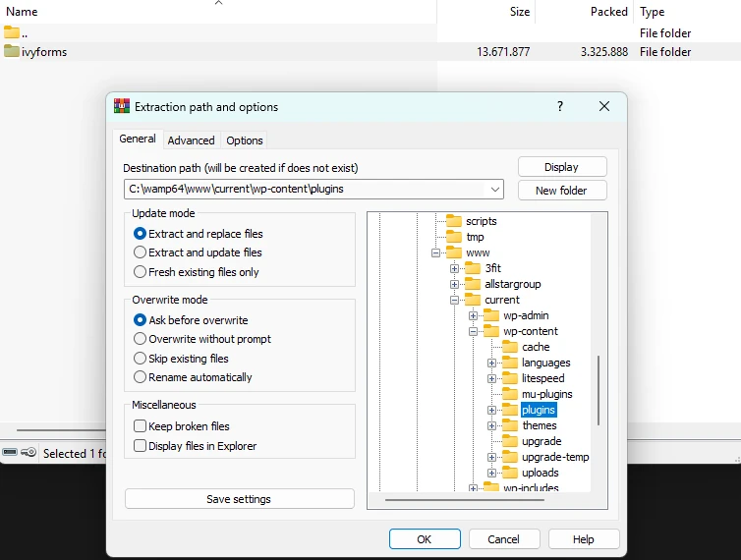Expand the plugins tree node
Screen dimensions: 741x560
491,410
